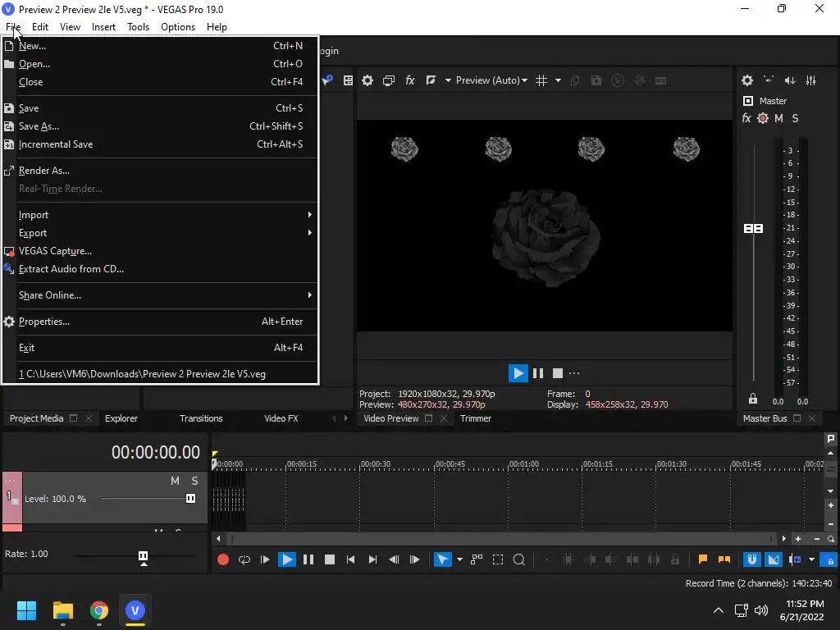Image resolution: width=840 pixels, height=630 pixels.
Task: Open Preview (Auto) quality dropdown
Action: pos(491,80)
